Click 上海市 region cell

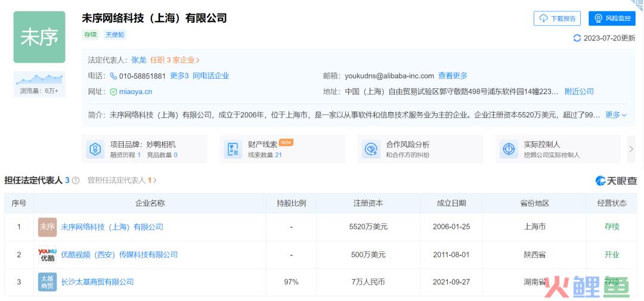click(x=534, y=227)
